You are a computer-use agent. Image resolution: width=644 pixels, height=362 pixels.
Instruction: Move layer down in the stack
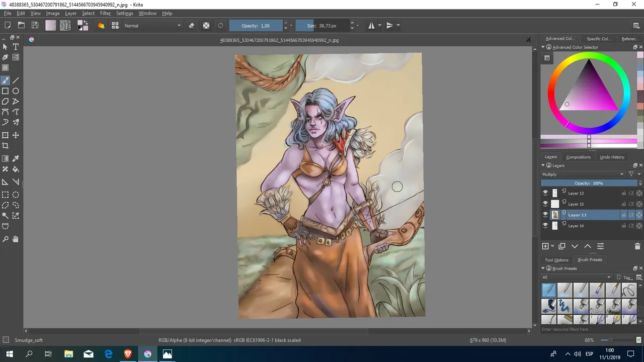575,246
